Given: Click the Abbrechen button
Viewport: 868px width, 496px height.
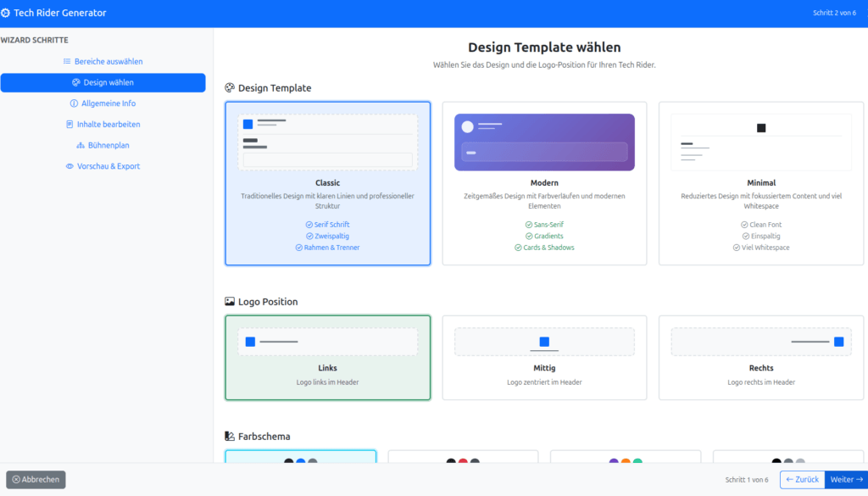Looking at the screenshot, I should [x=36, y=480].
